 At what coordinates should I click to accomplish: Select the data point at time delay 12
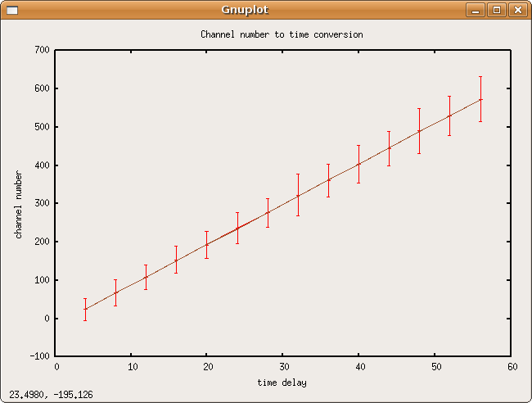tap(146, 277)
